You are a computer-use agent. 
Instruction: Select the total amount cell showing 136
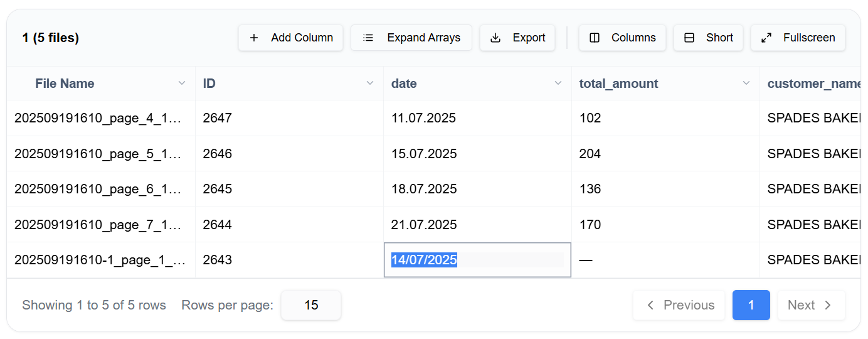[x=590, y=189]
